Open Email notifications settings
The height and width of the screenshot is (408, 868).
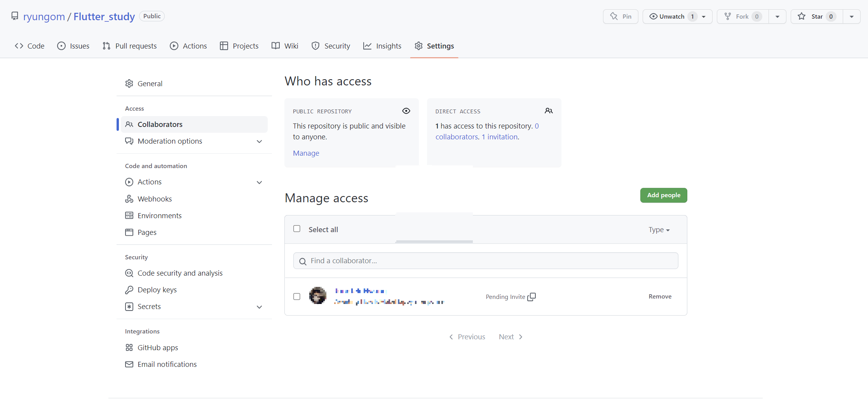(194, 364)
